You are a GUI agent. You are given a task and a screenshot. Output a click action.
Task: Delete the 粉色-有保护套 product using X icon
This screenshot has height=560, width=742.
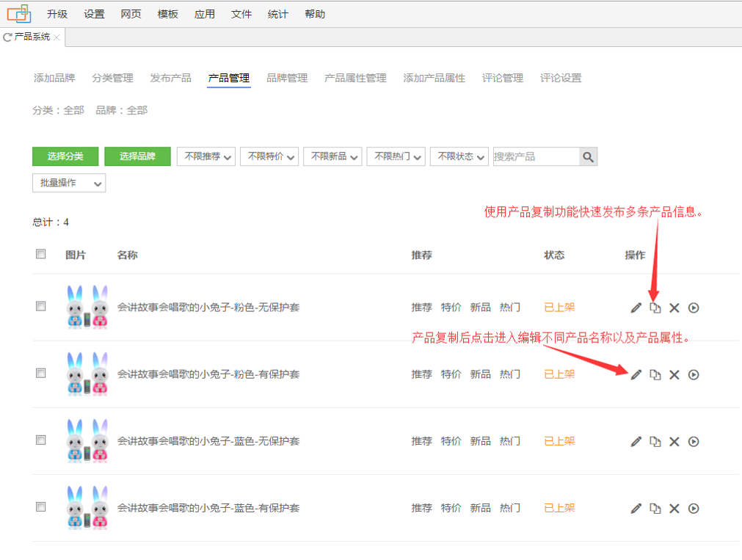click(674, 375)
